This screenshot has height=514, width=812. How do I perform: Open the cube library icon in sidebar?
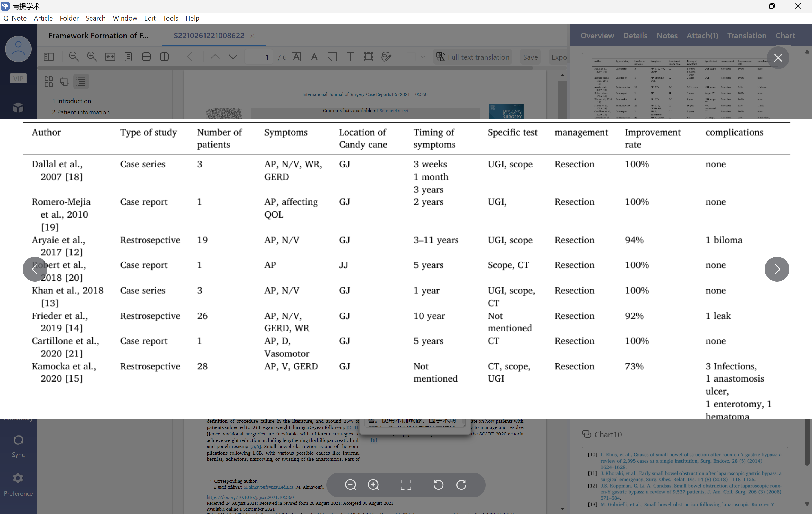tap(18, 108)
